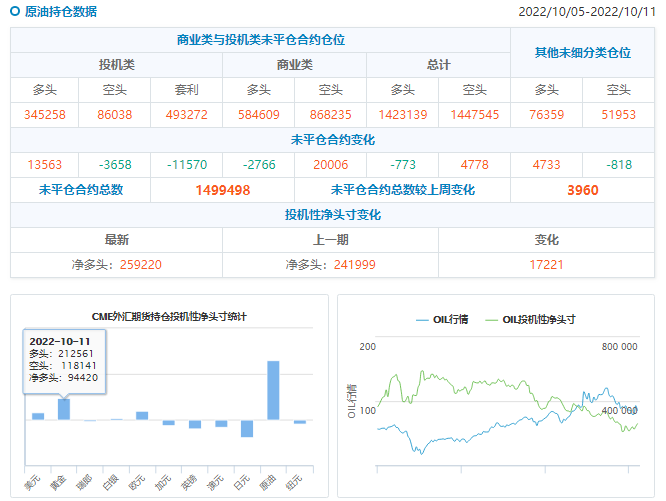Click the CME外汇期货持仓投机性净头寸统计 chart title

tap(169, 316)
